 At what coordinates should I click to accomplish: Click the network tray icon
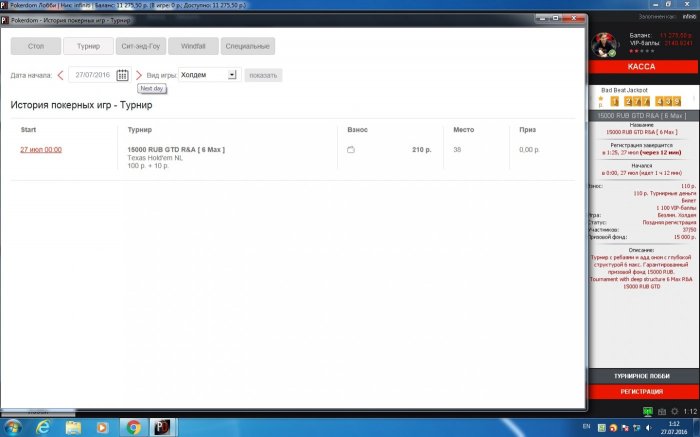(637, 428)
